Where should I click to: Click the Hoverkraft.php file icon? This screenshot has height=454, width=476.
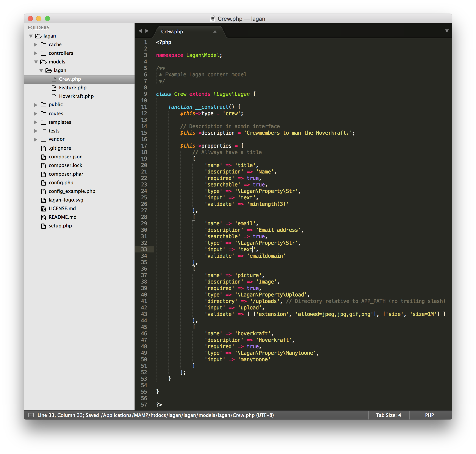coord(54,96)
